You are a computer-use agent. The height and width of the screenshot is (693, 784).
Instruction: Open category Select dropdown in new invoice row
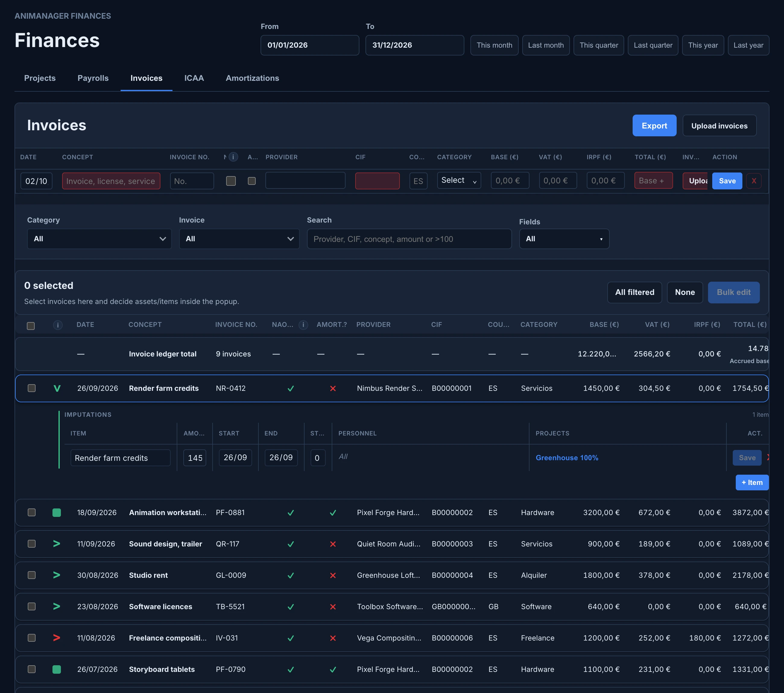pyautogui.click(x=459, y=180)
